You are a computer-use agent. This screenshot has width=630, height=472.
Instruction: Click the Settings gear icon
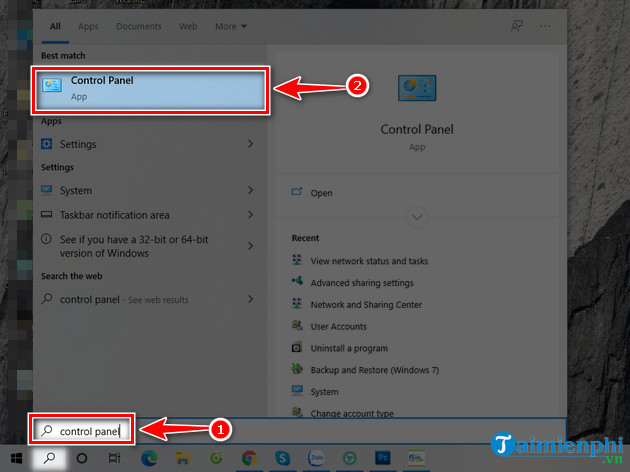coord(47,143)
